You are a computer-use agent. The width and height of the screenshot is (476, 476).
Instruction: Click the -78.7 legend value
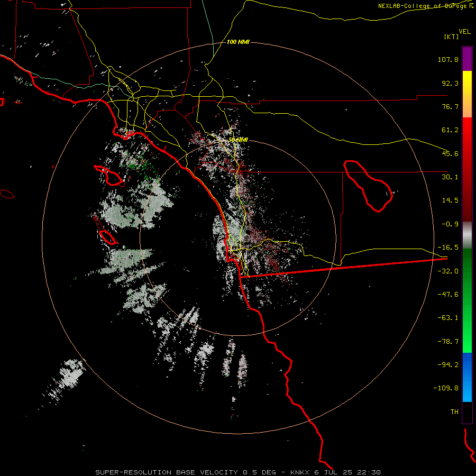coord(448,342)
